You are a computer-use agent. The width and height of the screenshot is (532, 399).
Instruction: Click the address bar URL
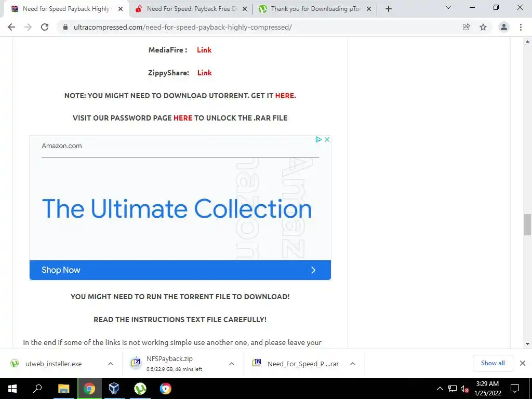tap(182, 27)
